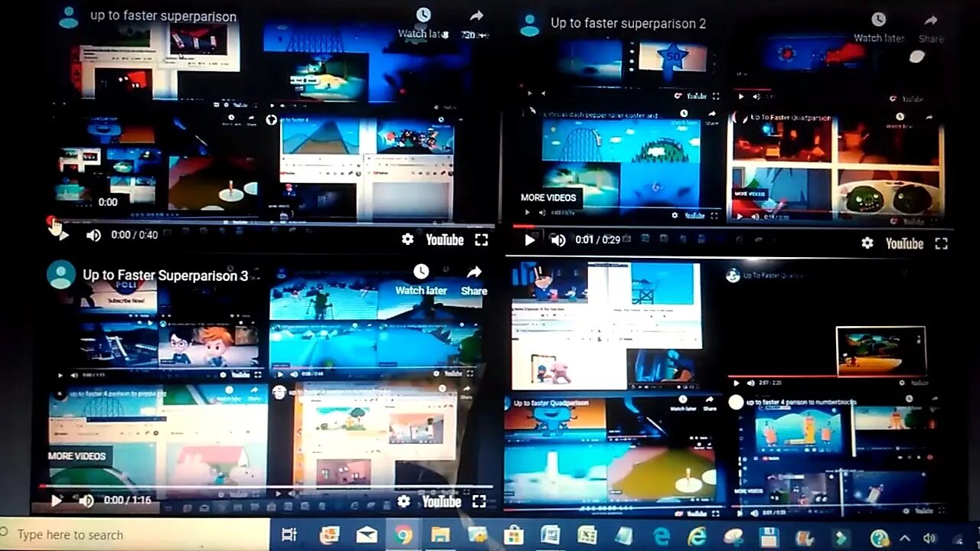Viewport: 980px width, 551px height.
Task: Open Paint from the taskbar
Action: coord(733,536)
